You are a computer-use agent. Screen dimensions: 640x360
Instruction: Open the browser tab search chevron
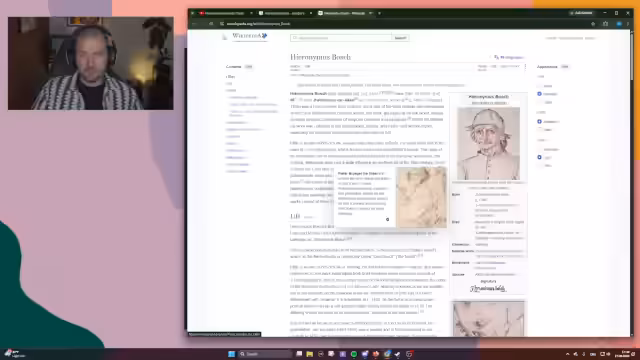[192, 13]
